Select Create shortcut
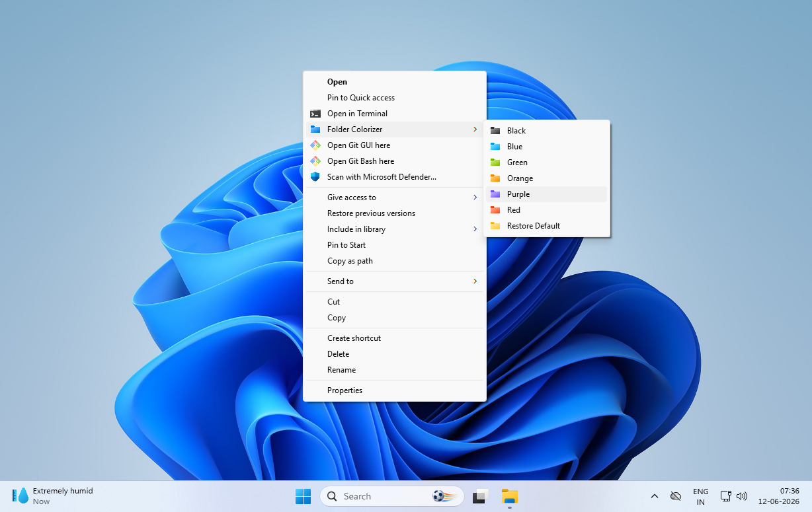 [x=395, y=338]
